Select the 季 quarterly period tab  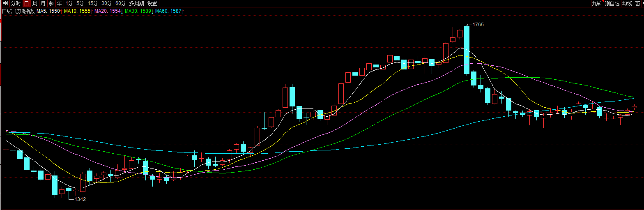(51, 3)
